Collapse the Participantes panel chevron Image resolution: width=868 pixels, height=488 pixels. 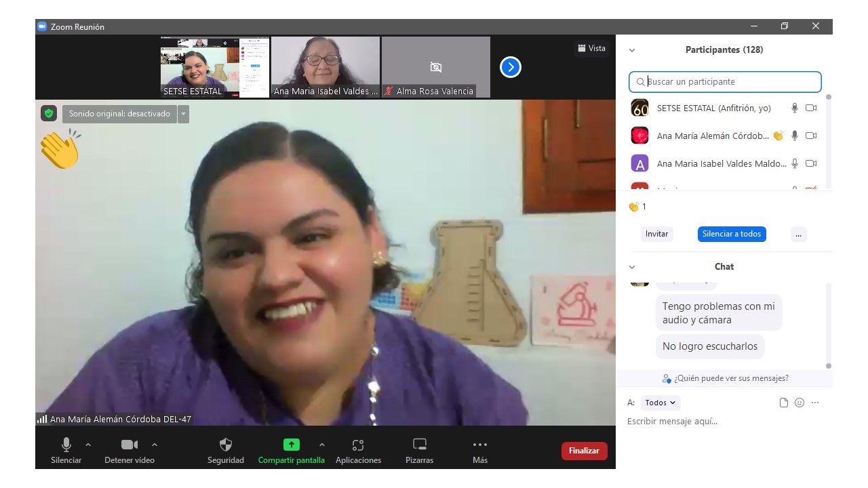[632, 50]
